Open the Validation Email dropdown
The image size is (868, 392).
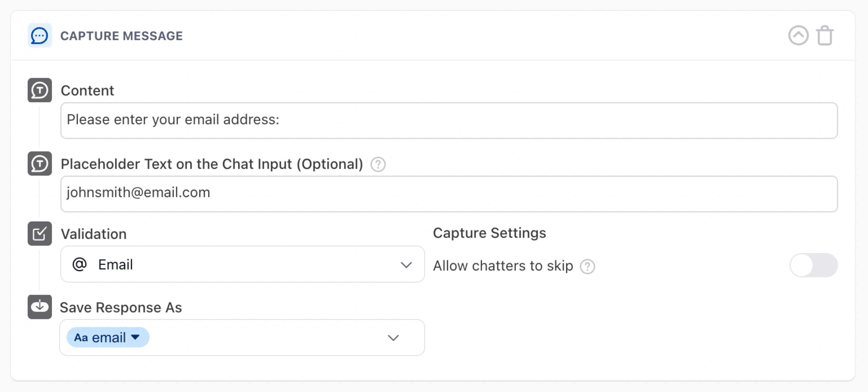tap(406, 265)
